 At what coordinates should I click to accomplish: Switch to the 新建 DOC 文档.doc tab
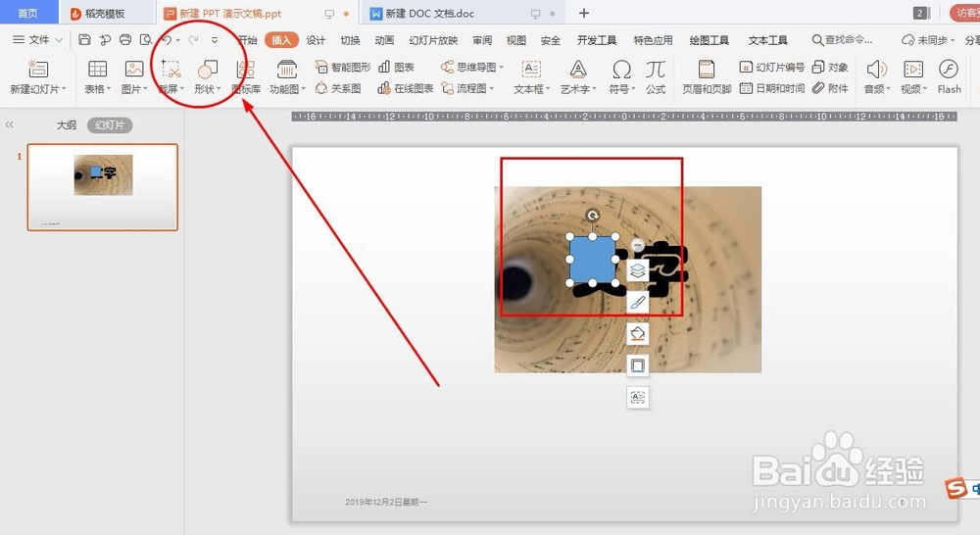[x=463, y=13]
